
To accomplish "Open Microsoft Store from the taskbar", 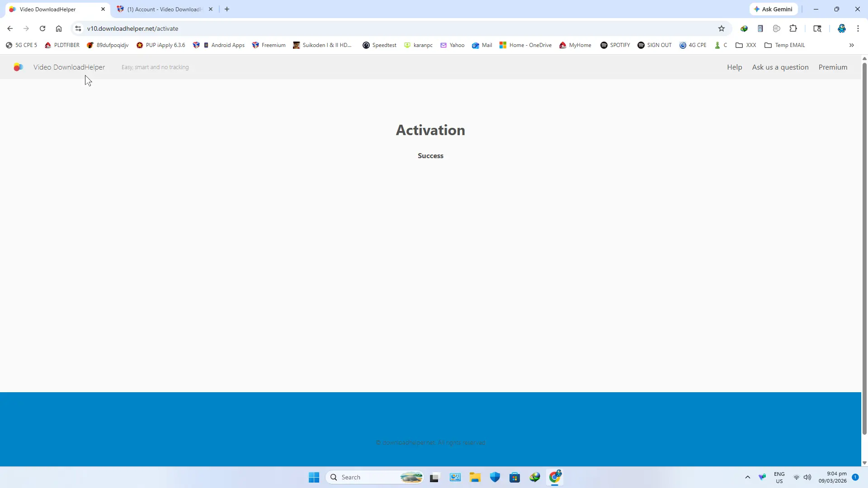I will (514, 478).
